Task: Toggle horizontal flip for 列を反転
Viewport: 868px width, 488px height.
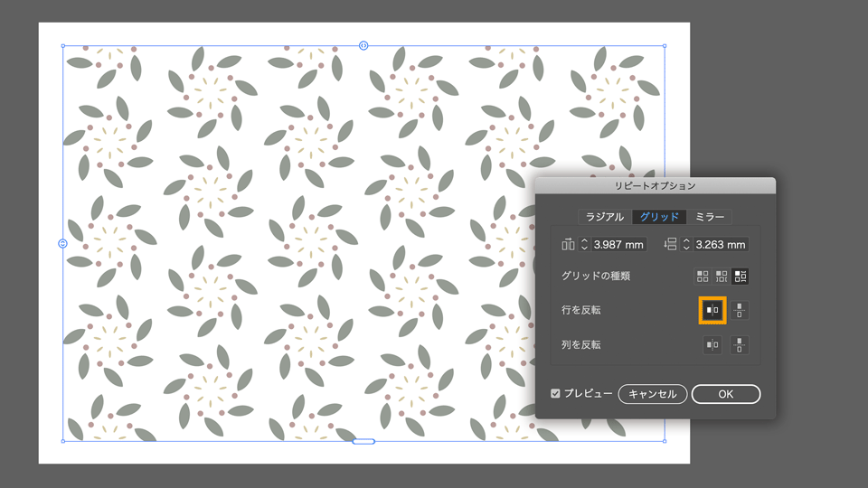Action: (x=712, y=344)
